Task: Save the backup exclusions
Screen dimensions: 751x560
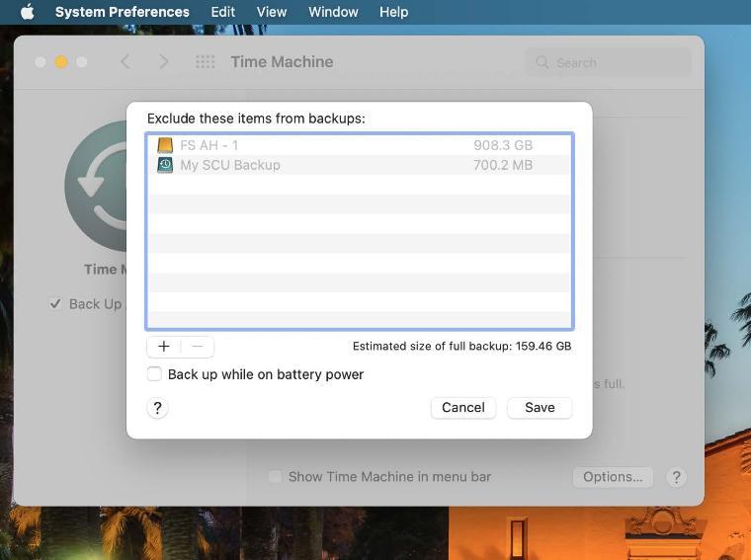Action: tap(540, 407)
